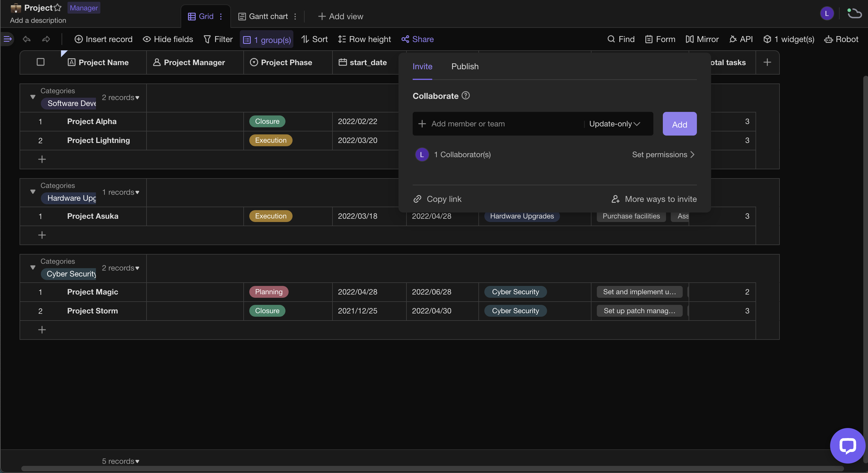Click the Manager role badge

pyautogui.click(x=83, y=8)
